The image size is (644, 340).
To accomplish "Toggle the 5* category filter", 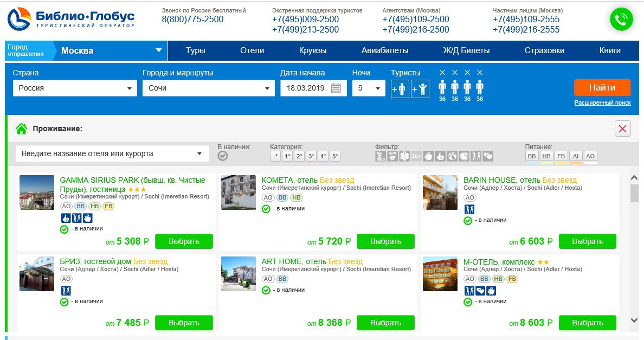I will [335, 157].
